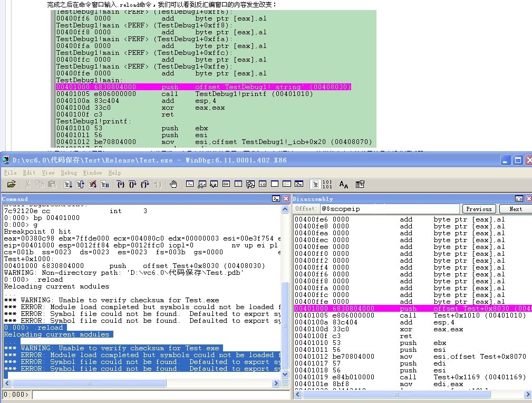Screen dimensions: 532x403
Task: Open the Call Stack window toolbar icon
Action: (x=250, y=184)
